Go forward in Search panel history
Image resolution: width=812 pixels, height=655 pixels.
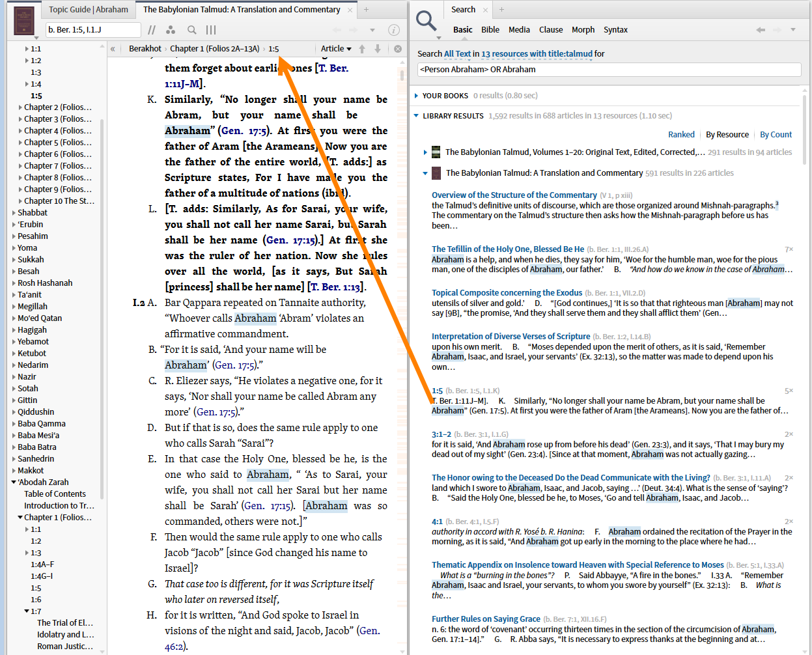pos(776,30)
